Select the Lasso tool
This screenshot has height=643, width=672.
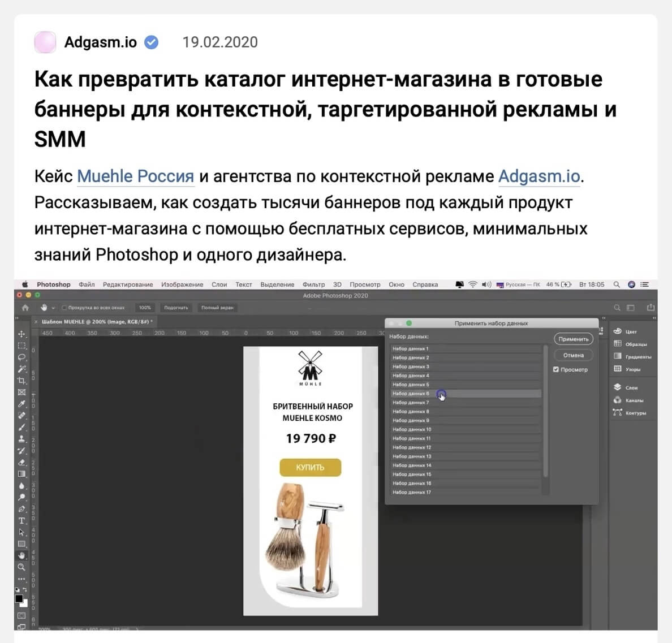(x=21, y=357)
